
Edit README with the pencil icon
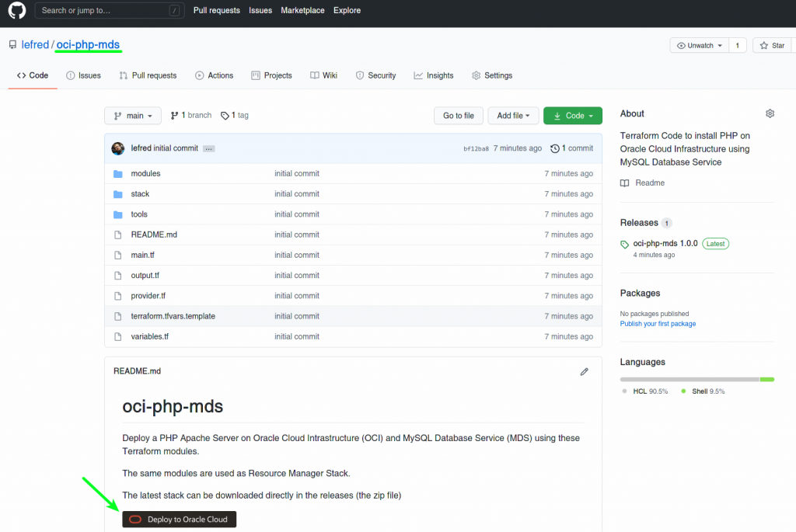[x=585, y=372]
